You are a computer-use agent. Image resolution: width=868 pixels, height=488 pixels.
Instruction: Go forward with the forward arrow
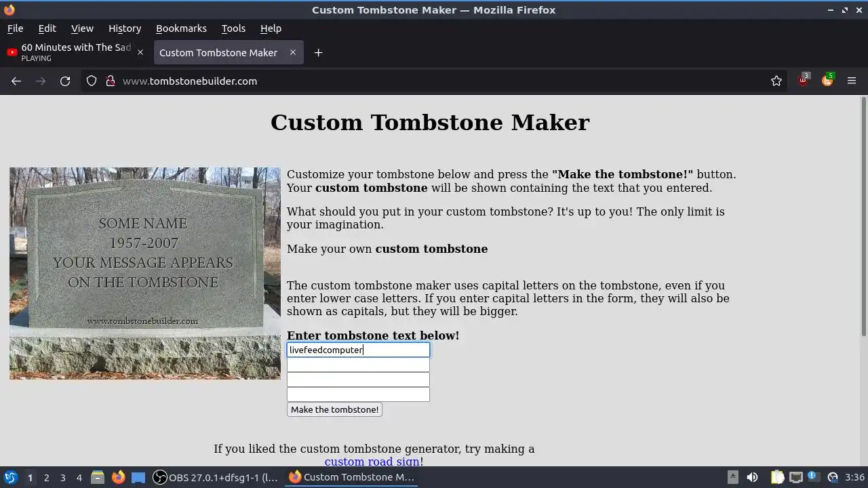coord(41,81)
